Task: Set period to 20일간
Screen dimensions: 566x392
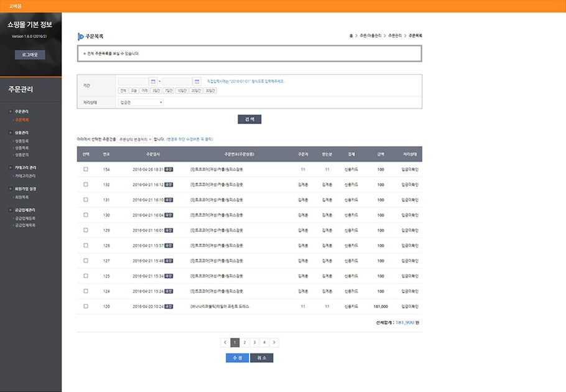Action: pyautogui.click(x=196, y=91)
